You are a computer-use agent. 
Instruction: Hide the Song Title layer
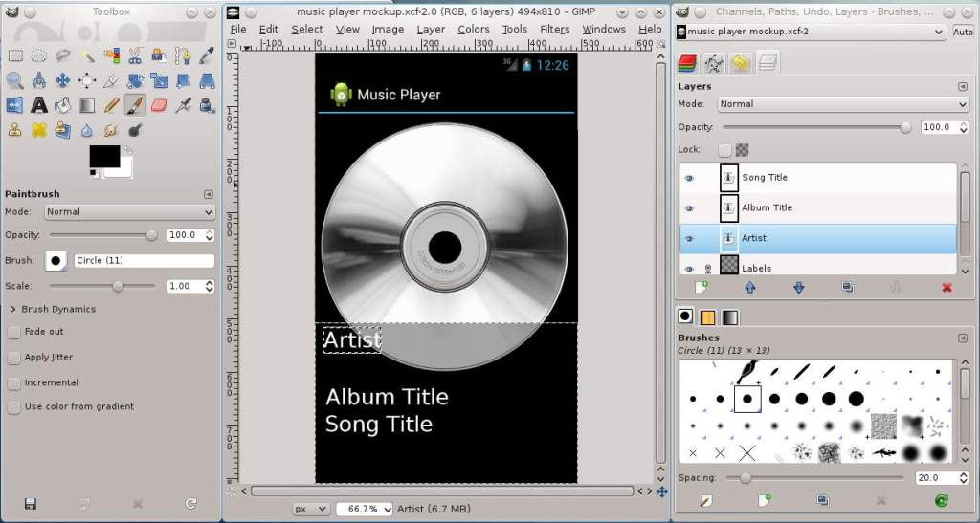tap(688, 178)
